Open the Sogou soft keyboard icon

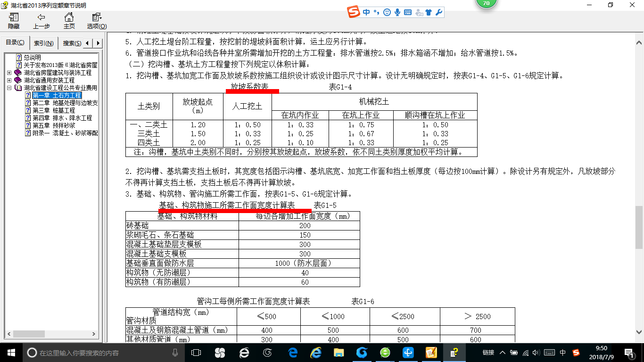408,13
